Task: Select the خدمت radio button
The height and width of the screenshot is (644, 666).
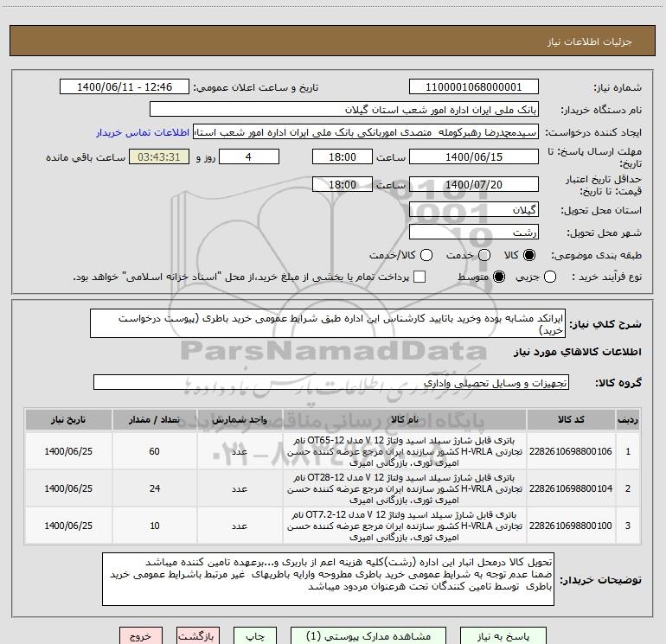Action: [x=484, y=255]
